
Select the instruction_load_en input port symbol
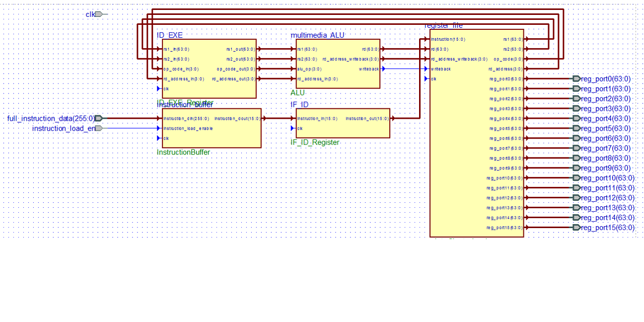pos(99,128)
